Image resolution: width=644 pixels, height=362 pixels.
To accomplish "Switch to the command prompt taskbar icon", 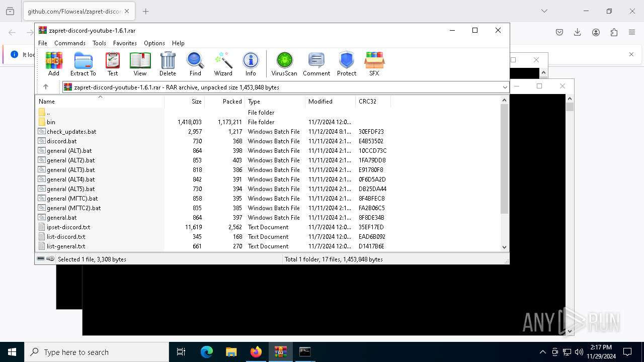I will click(x=305, y=352).
